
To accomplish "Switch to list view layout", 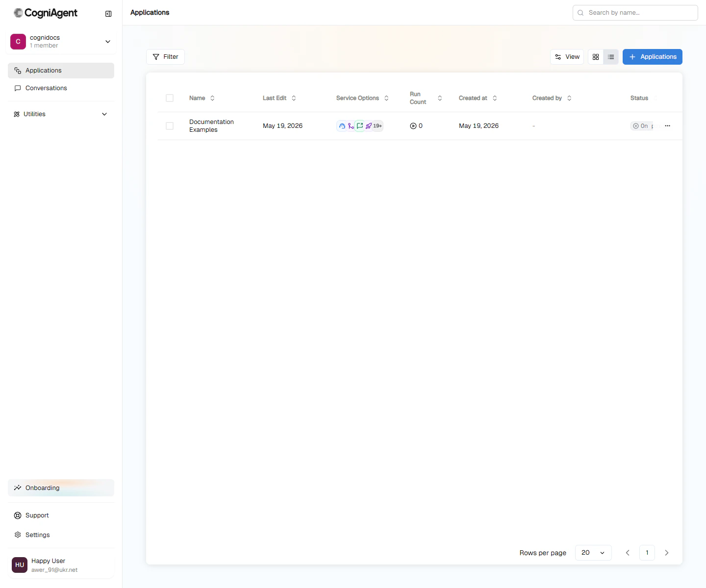I will click(611, 57).
